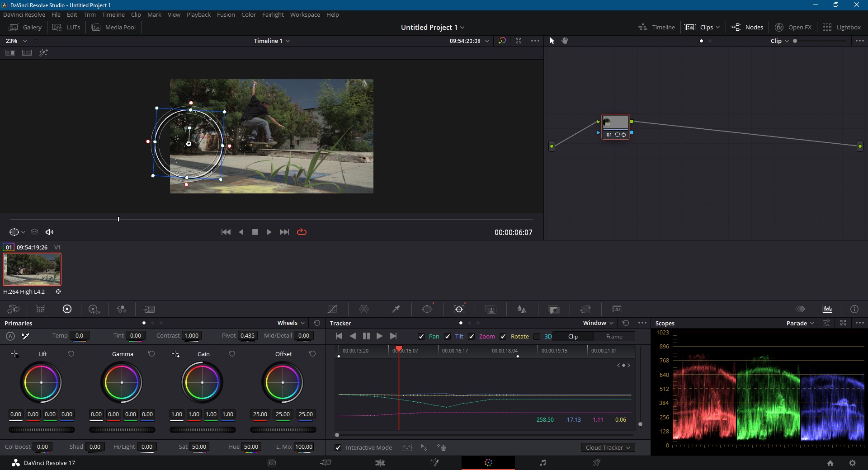Open the tracker Window mode dropdown
868x470 pixels.
coord(598,323)
